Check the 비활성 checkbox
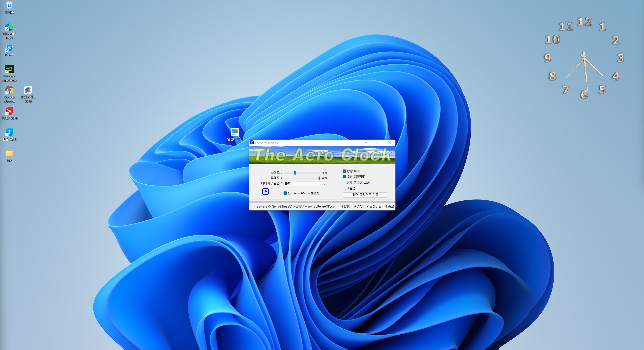This screenshot has width=644, height=350. pyautogui.click(x=344, y=188)
